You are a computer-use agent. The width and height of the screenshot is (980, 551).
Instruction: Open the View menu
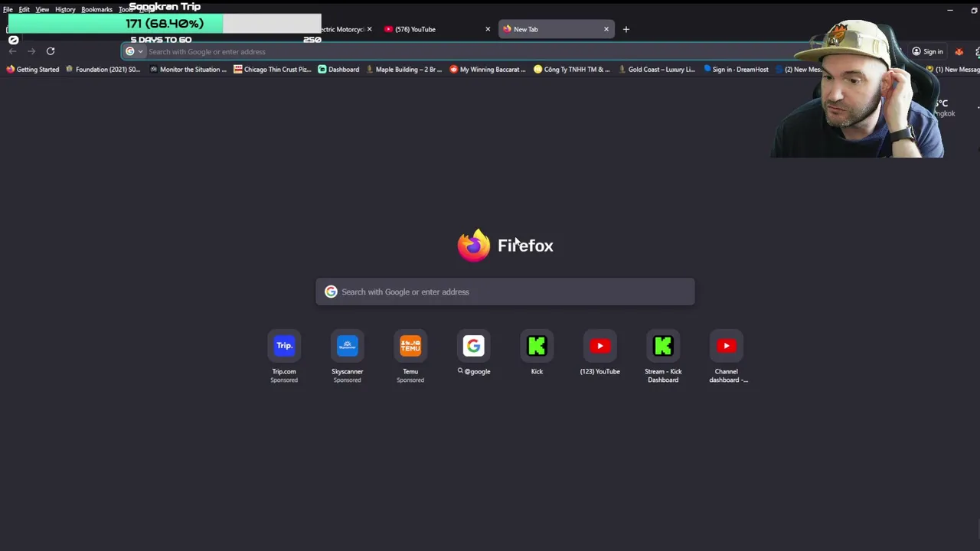click(x=42, y=9)
